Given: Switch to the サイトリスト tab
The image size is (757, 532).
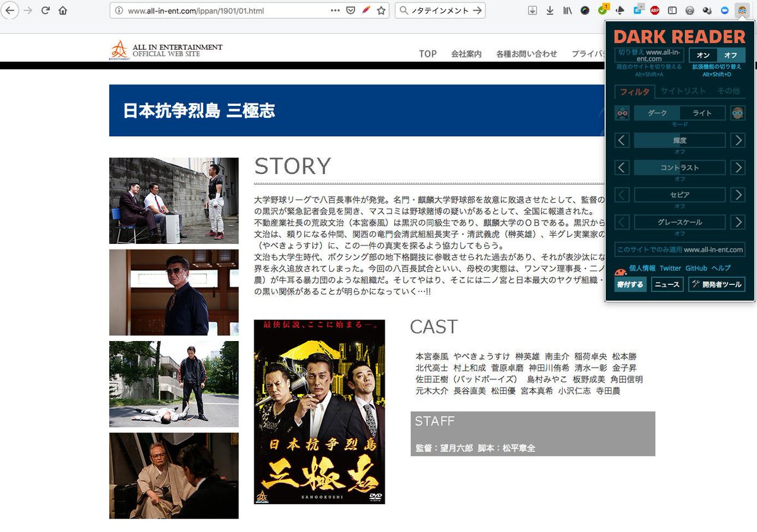Looking at the screenshot, I should pos(683,91).
